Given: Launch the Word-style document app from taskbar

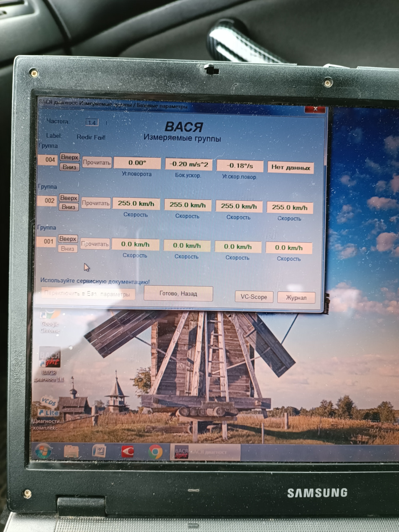Looking at the screenshot, I should coord(99,451).
